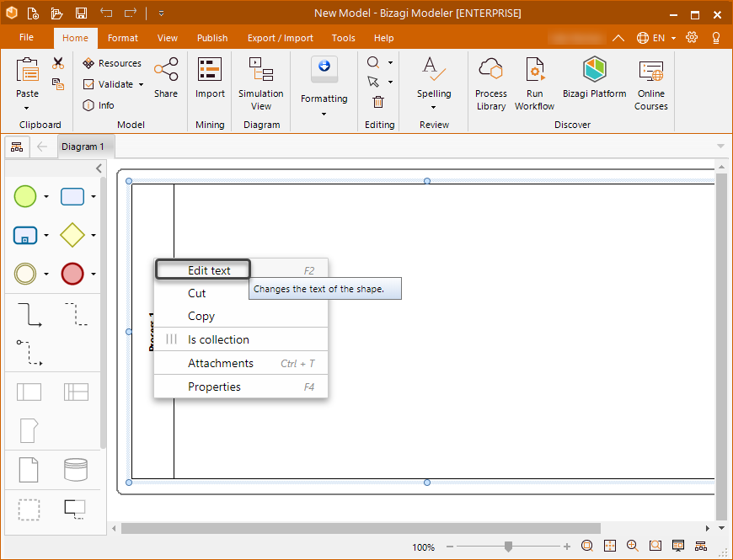733x560 pixels.
Task: Click the Process Library icon
Action: [490, 83]
